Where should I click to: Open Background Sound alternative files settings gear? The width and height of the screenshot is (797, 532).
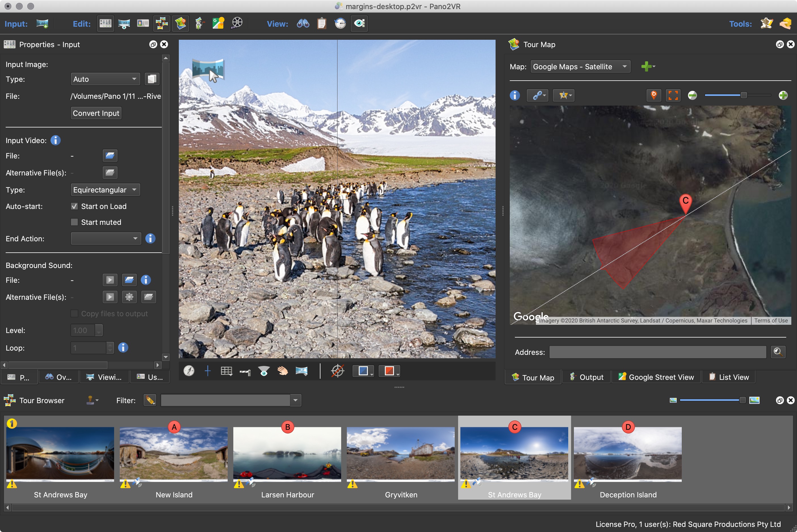pyautogui.click(x=129, y=297)
